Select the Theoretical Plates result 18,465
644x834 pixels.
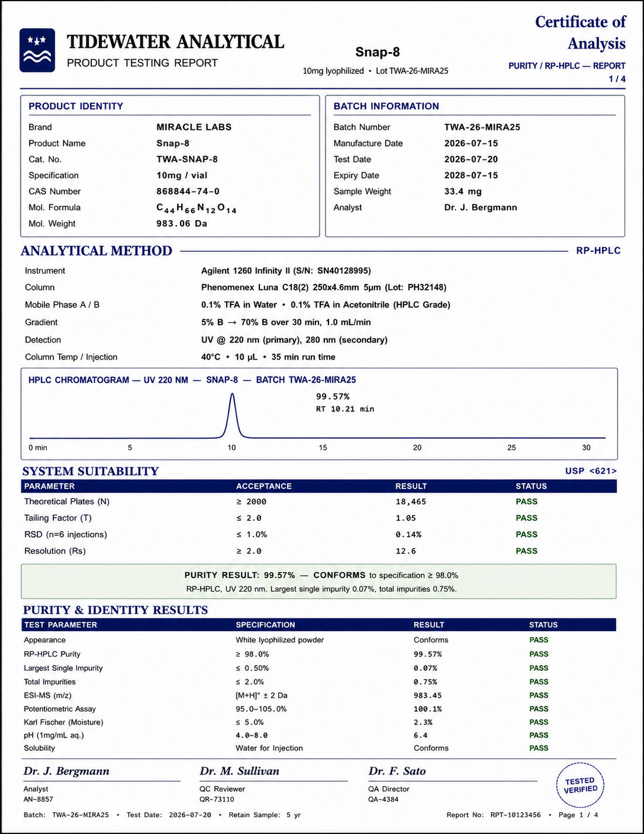tap(411, 502)
